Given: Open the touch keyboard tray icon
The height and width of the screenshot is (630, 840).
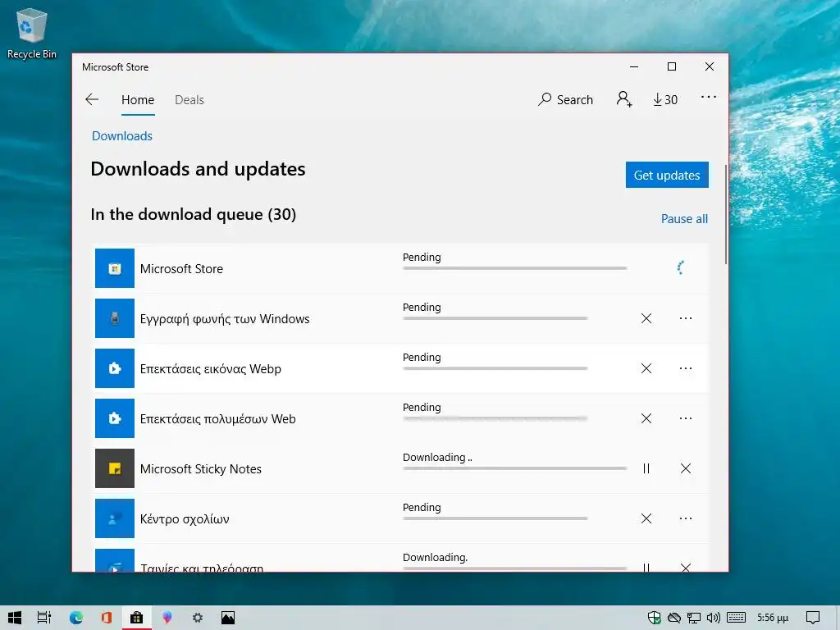Looking at the screenshot, I should tap(736, 618).
